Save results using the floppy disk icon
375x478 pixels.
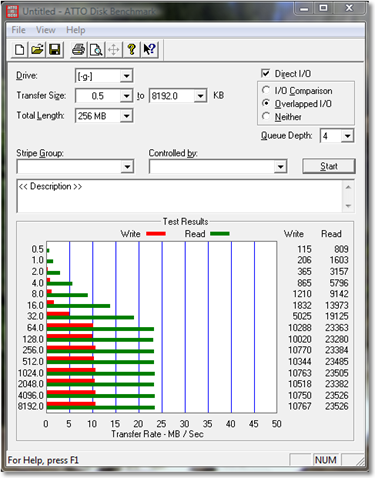pyautogui.click(x=55, y=50)
